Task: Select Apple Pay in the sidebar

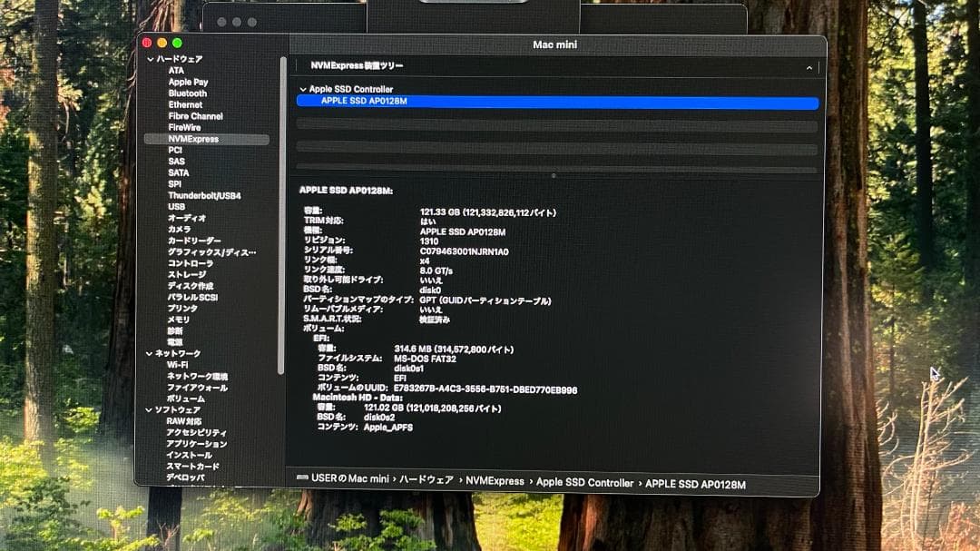Action: pyautogui.click(x=188, y=82)
